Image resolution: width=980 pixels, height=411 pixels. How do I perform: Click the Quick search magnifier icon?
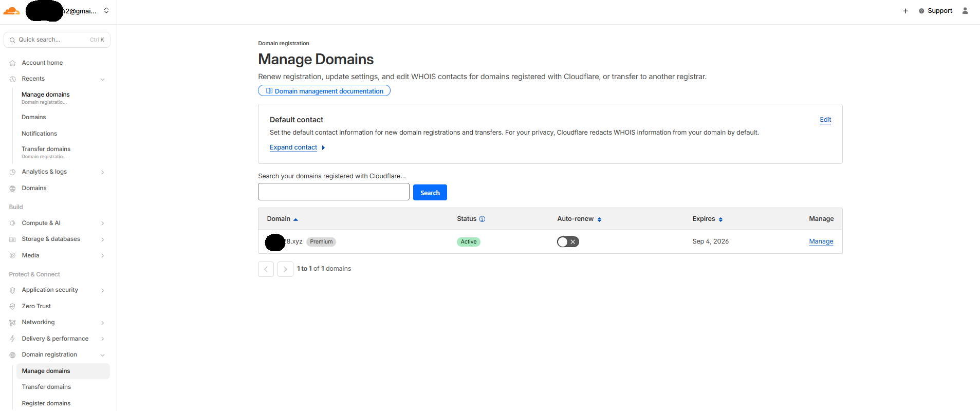pos(12,40)
